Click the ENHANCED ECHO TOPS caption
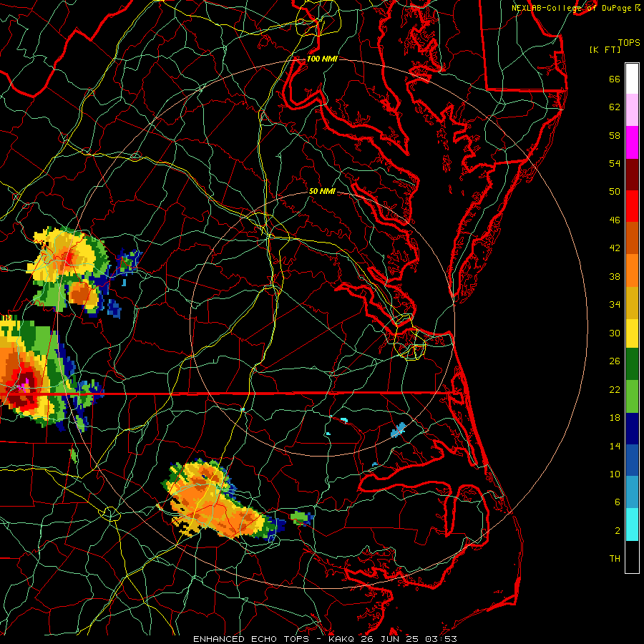The width and height of the screenshot is (644, 644). tap(251, 639)
